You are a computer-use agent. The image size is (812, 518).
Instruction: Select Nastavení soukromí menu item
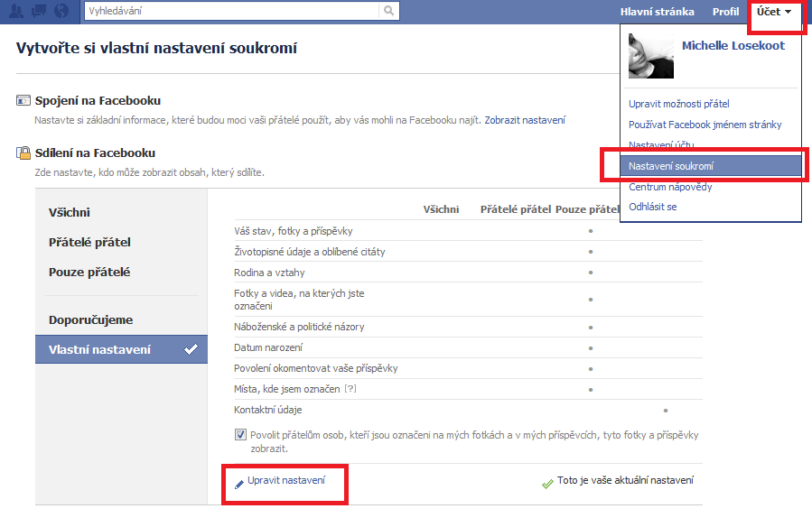[x=711, y=166]
